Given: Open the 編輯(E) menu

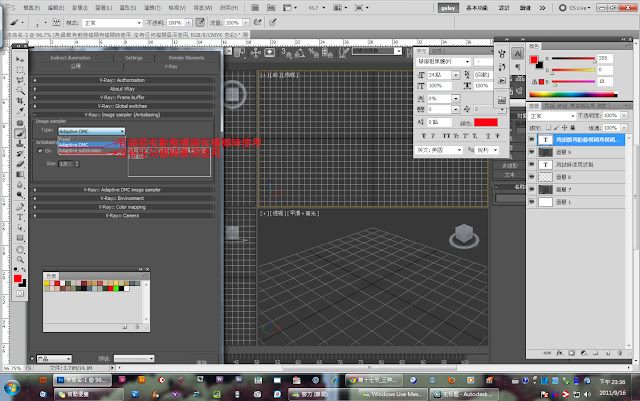Looking at the screenshot, I should pyautogui.click(x=56, y=8).
